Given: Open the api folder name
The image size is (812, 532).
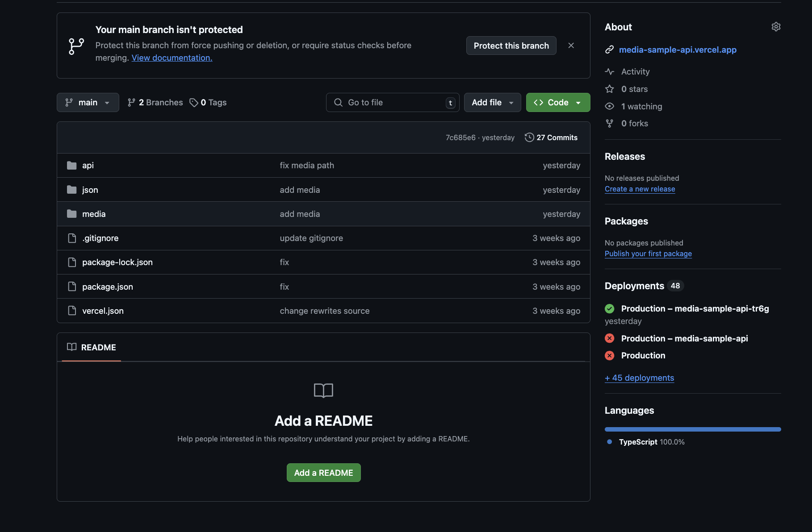Looking at the screenshot, I should [88, 166].
